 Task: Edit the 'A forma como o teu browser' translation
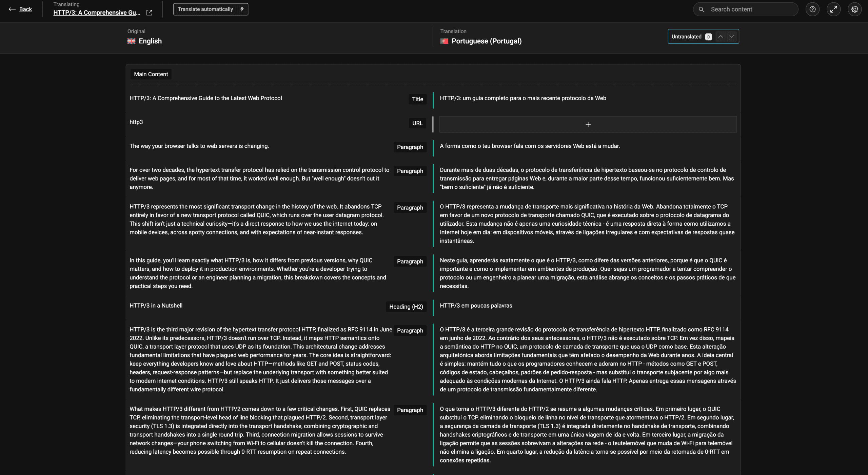(530, 146)
